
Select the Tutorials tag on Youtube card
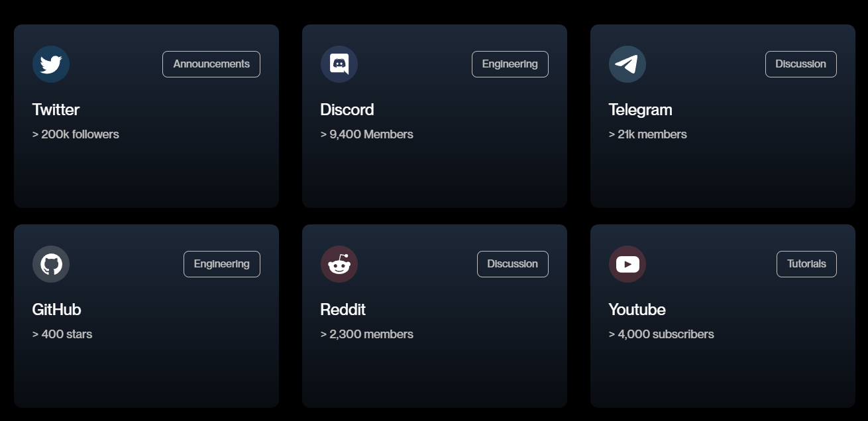pyautogui.click(x=806, y=264)
